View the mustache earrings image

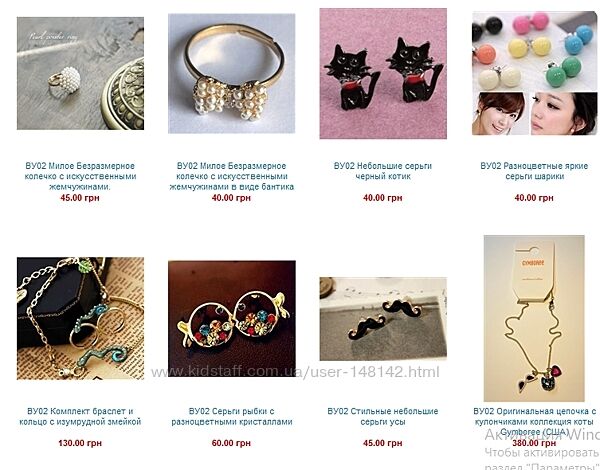[x=383, y=319]
